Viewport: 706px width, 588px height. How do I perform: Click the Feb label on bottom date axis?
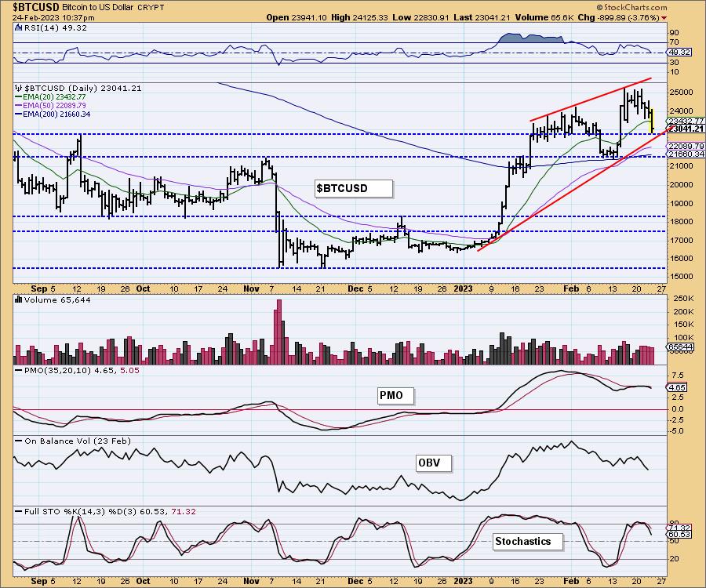[571, 581]
